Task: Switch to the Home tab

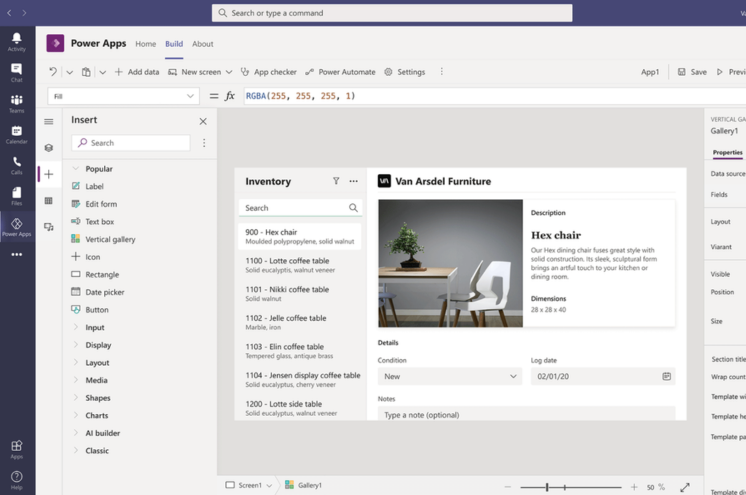Action: [146, 44]
